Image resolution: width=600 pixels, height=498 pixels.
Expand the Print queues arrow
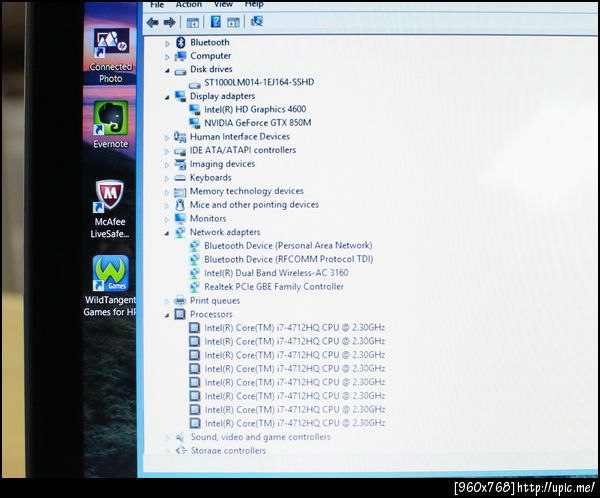point(167,302)
